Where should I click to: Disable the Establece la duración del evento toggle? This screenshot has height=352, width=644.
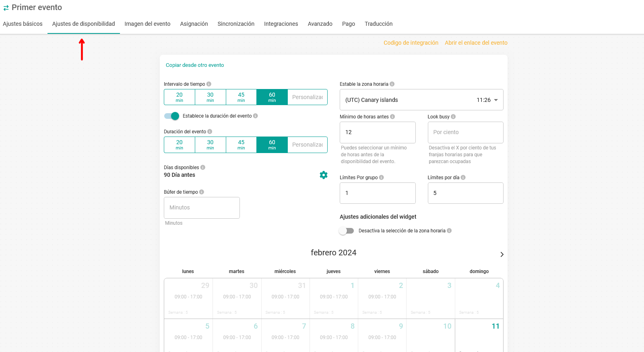[172, 116]
